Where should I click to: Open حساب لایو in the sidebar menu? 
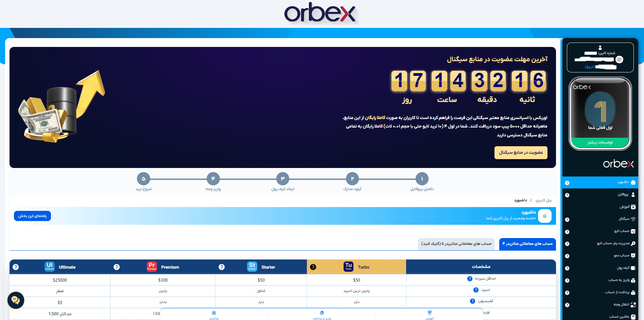(x=600, y=231)
